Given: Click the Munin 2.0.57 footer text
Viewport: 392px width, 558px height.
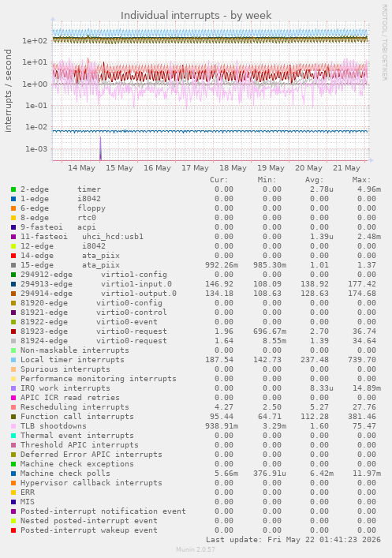Looking at the screenshot, I should tap(196, 549).
